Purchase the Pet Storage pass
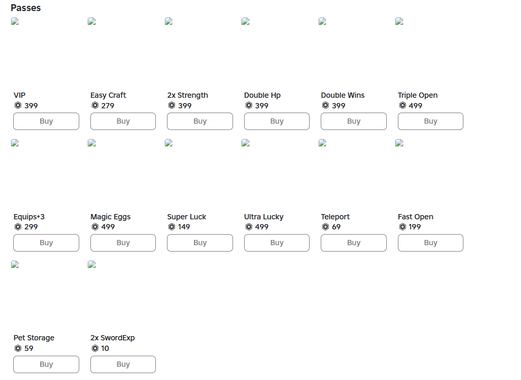 (x=46, y=364)
